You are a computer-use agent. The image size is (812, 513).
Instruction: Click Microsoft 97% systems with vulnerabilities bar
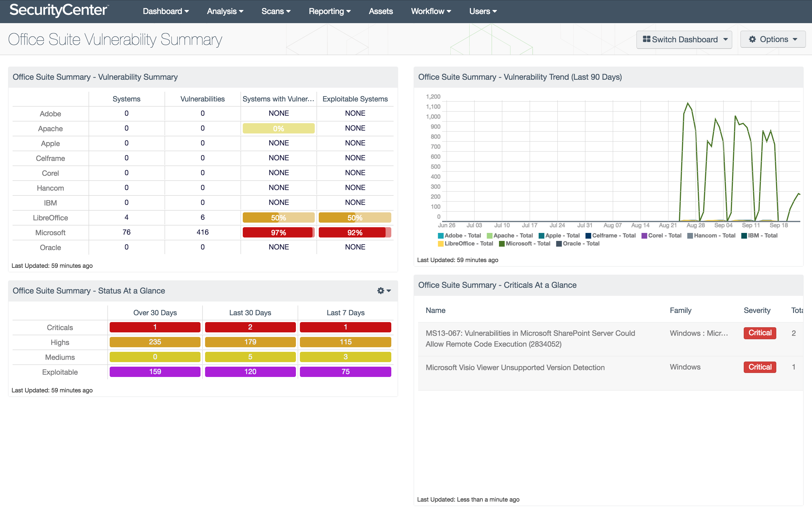278,232
